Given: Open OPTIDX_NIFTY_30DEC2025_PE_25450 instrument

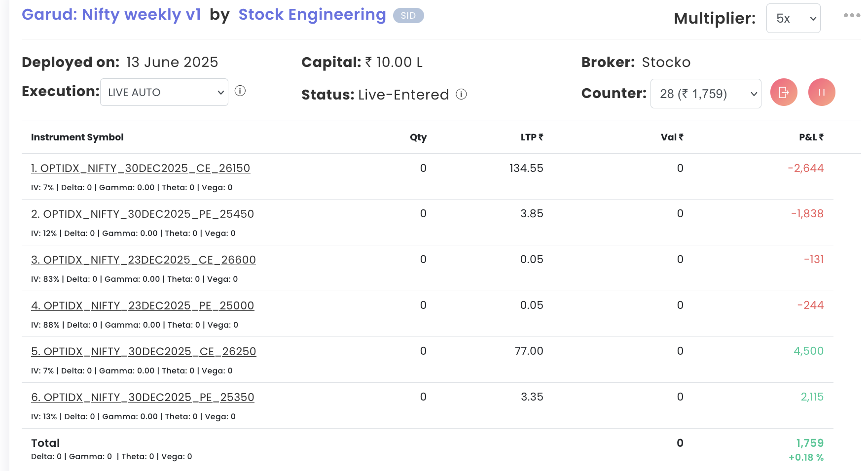Looking at the screenshot, I should pos(143,214).
